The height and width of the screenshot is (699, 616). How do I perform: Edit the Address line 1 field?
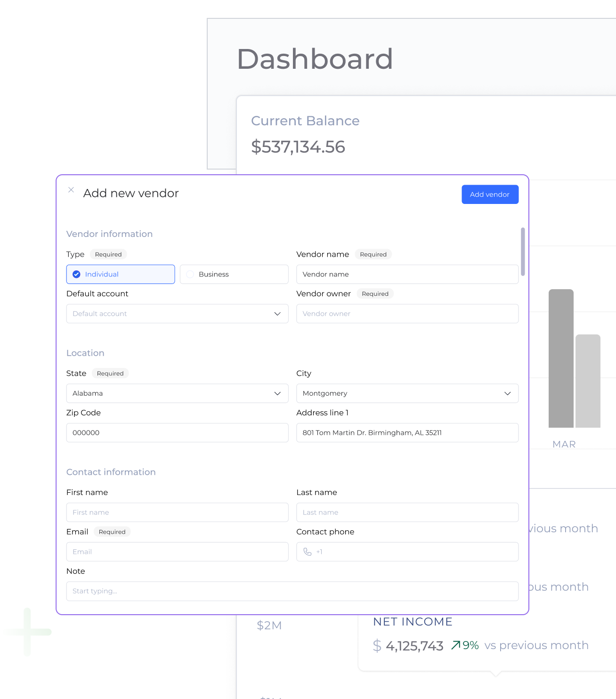coord(407,432)
